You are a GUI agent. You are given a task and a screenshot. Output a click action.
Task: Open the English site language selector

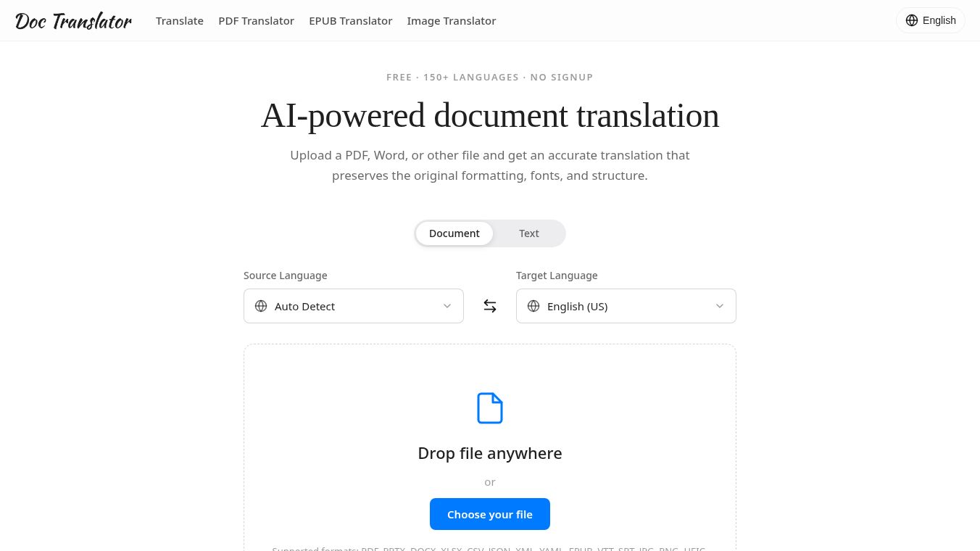931,20
